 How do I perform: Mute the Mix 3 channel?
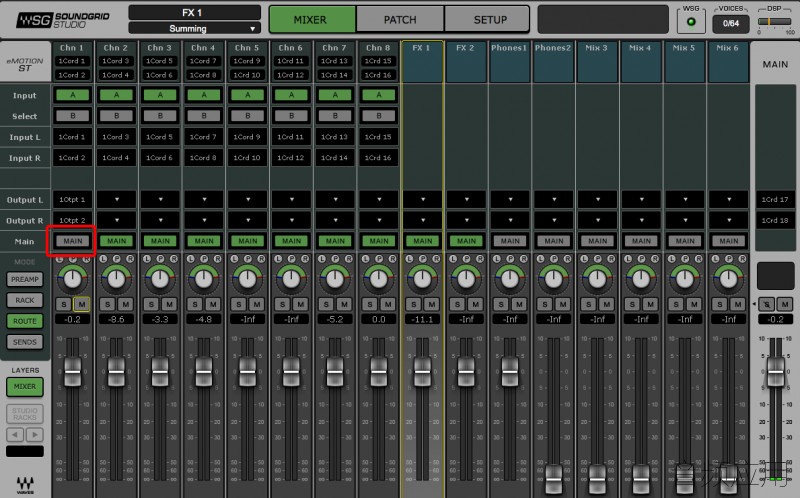click(607, 305)
